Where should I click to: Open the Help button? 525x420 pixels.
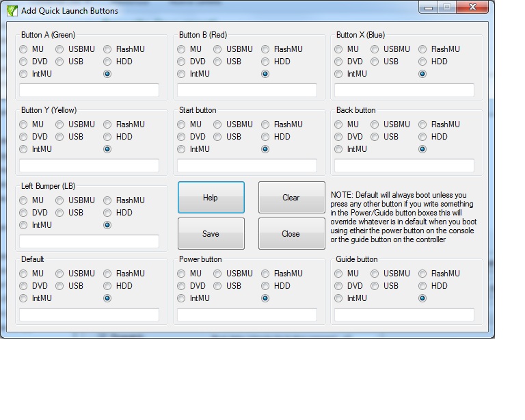(211, 198)
